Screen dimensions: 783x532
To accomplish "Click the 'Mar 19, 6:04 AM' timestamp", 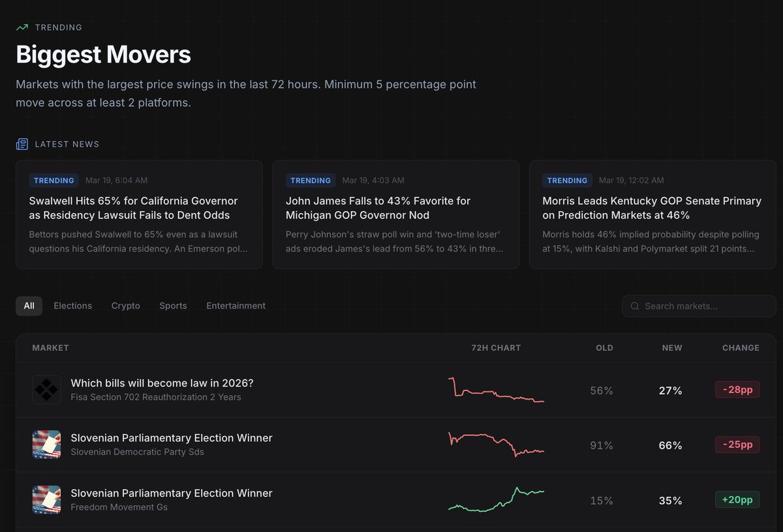I will pyautogui.click(x=117, y=181).
